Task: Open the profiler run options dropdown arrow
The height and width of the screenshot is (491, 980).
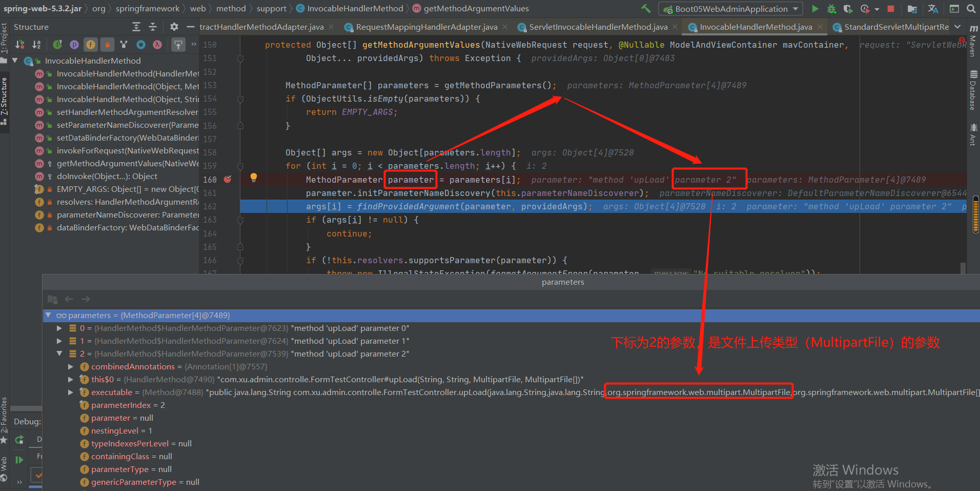Action: pyautogui.click(x=876, y=9)
